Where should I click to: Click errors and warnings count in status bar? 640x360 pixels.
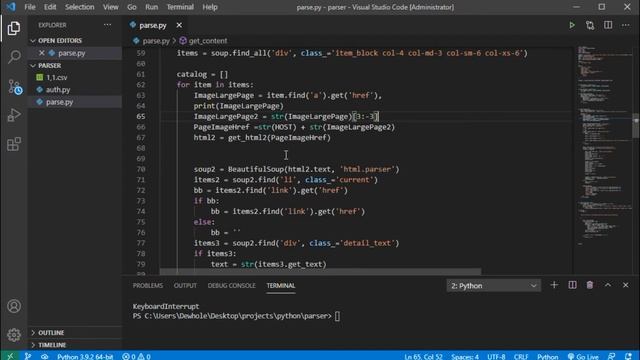coord(136,356)
